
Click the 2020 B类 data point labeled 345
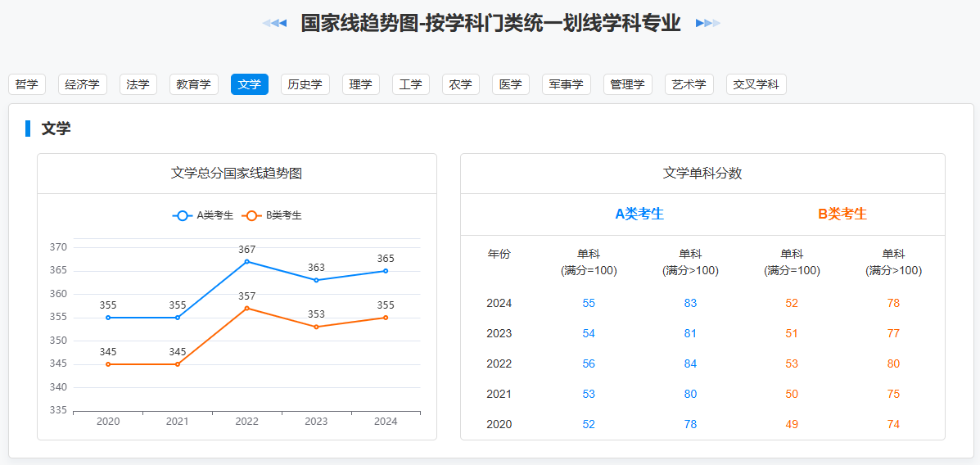click(108, 364)
